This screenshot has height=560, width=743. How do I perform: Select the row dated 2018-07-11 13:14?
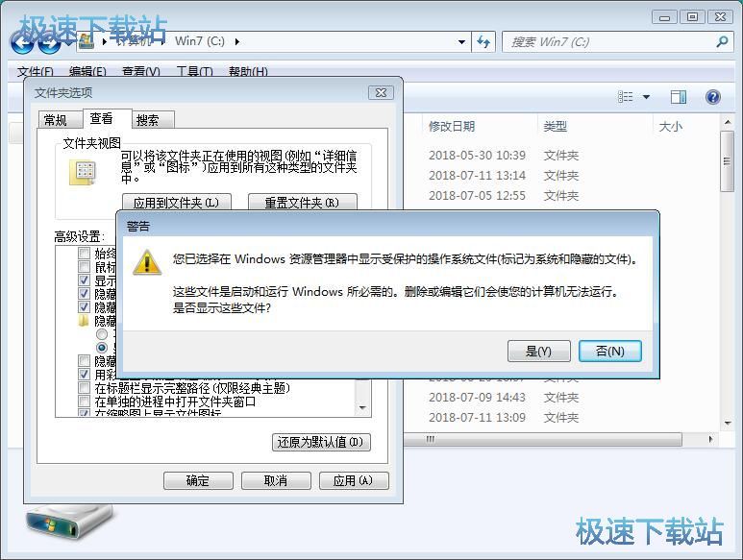pos(560,176)
